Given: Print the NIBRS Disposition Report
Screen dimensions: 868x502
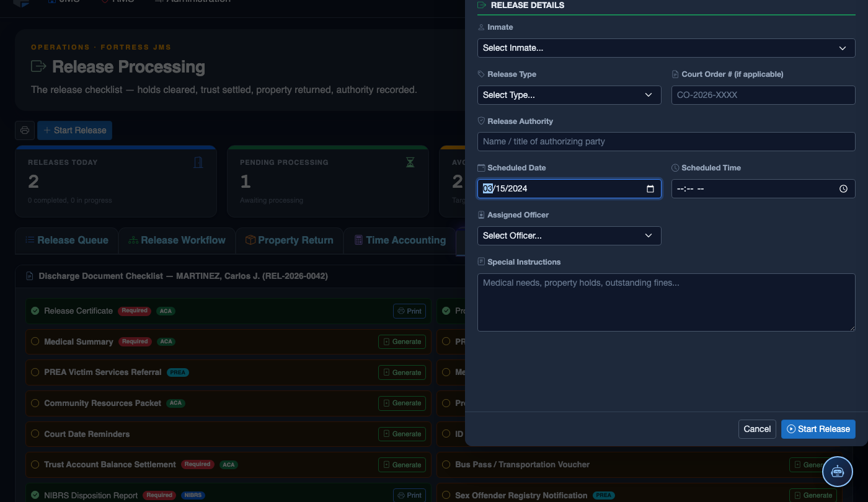Looking at the screenshot, I should tap(409, 495).
